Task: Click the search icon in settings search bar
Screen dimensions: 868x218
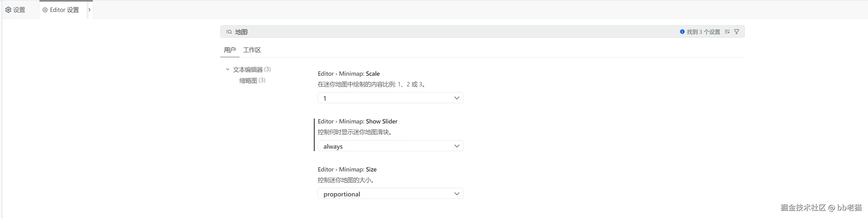Action: (229, 32)
